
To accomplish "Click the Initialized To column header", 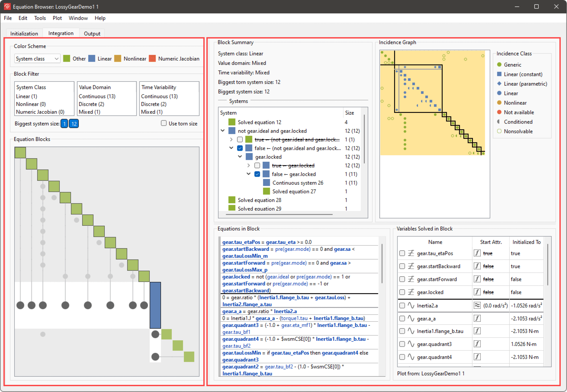I will pyautogui.click(x=527, y=242).
